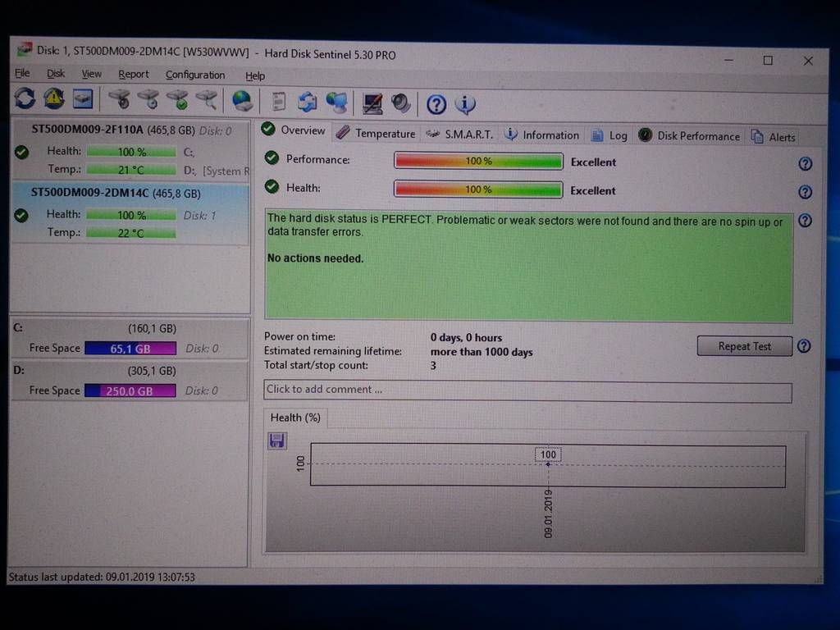The width and height of the screenshot is (840, 630).
Task: Start the first disk self-test toolbar icon
Action: 120,99
